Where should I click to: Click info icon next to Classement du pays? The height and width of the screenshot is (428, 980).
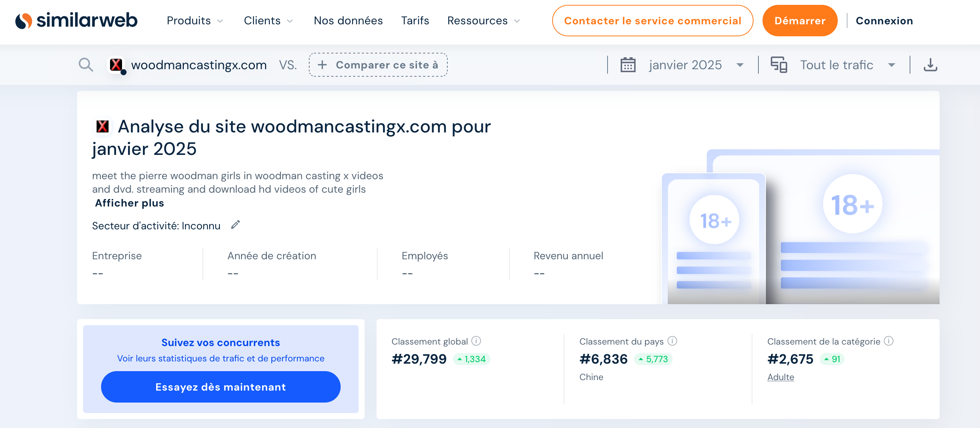(672, 341)
